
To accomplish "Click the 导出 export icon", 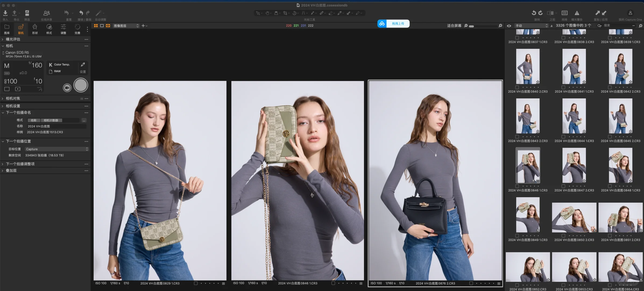I will pos(15,13).
